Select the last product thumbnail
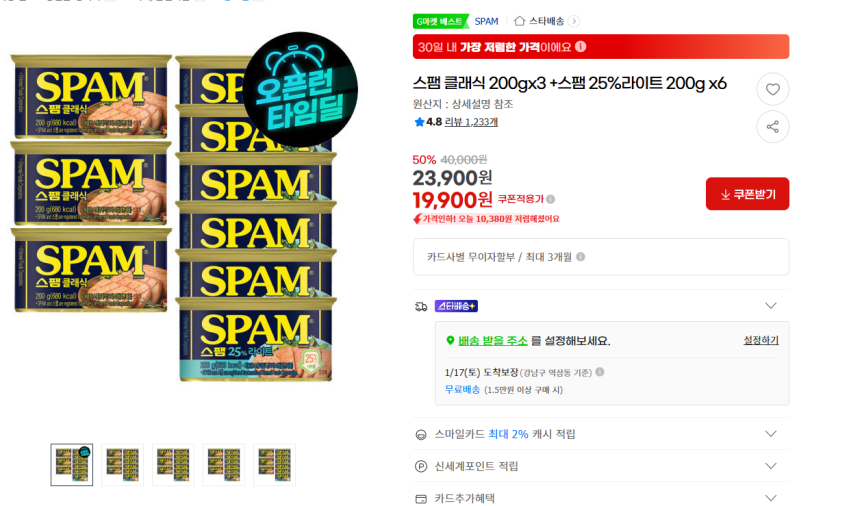849x506 pixels. (x=275, y=465)
